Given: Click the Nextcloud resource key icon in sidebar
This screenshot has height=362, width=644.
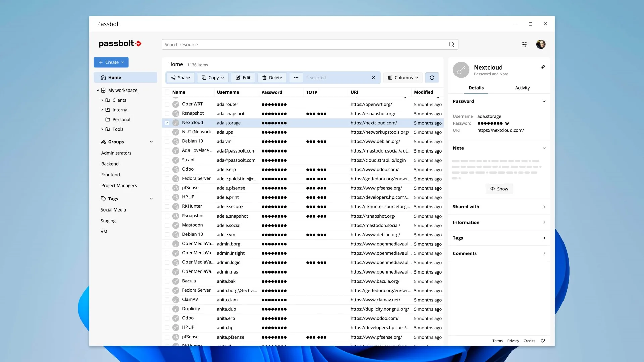Looking at the screenshot, I should pos(461,70).
